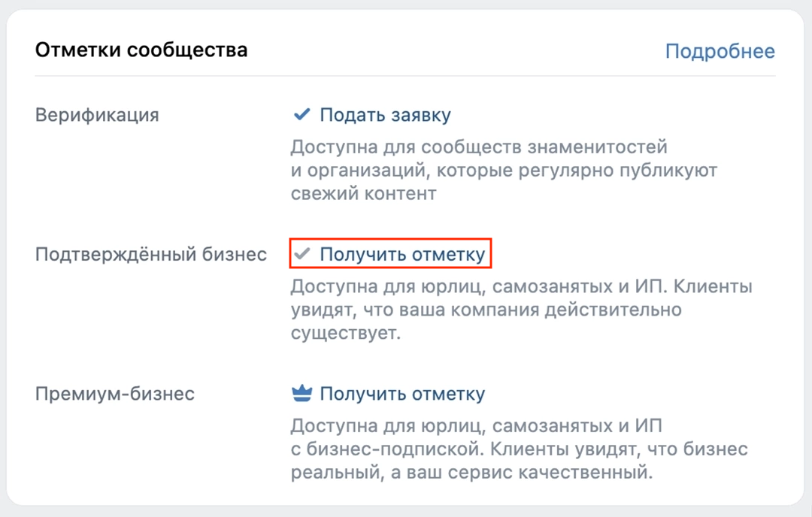Select Получить отметку next to the crown
This screenshot has width=812, height=517.
tap(402, 394)
